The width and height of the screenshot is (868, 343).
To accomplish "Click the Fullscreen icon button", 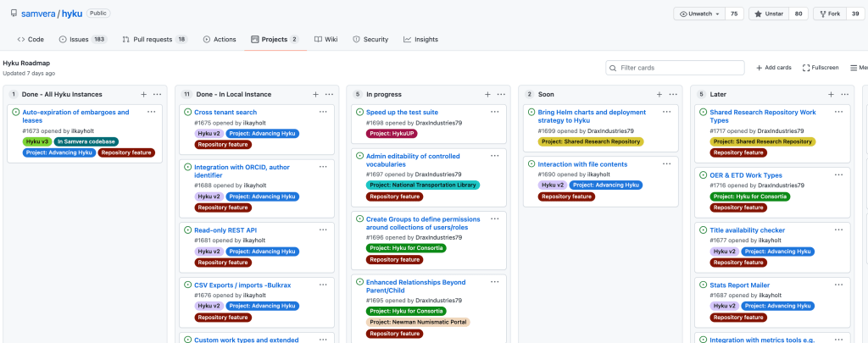I will click(804, 68).
